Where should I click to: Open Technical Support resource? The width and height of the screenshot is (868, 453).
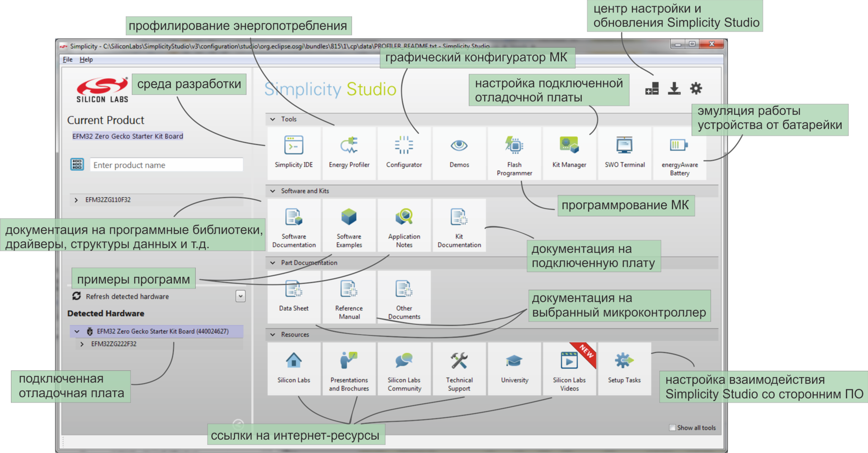click(459, 369)
